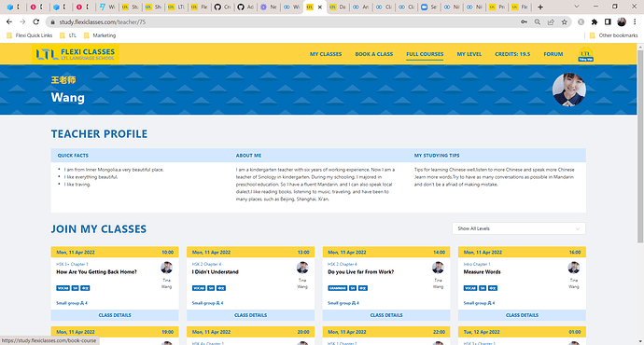
Task: Open the Book a Class menu item
Action: pos(373,54)
